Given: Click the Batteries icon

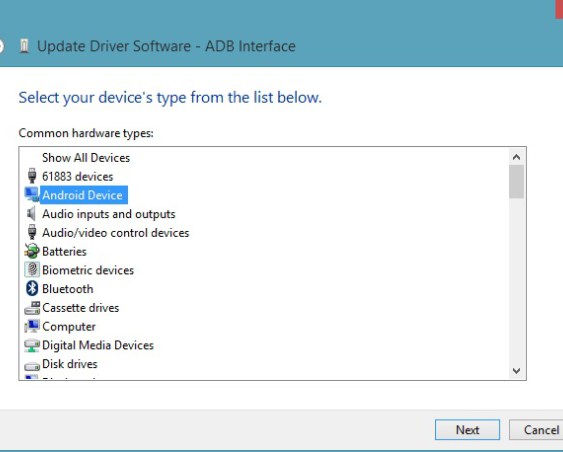Looking at the screenshot, I should (x=32, y=251).
